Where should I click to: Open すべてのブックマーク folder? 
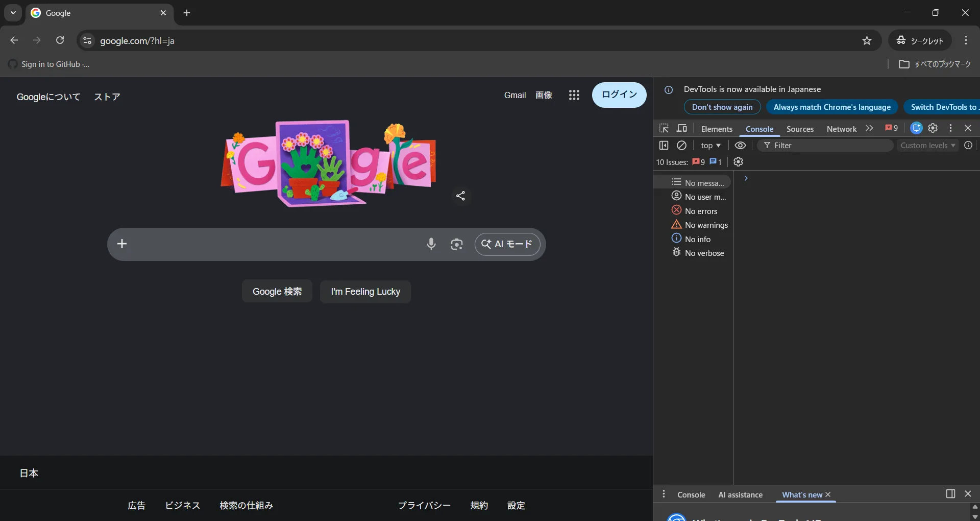[x=935, y=64]
